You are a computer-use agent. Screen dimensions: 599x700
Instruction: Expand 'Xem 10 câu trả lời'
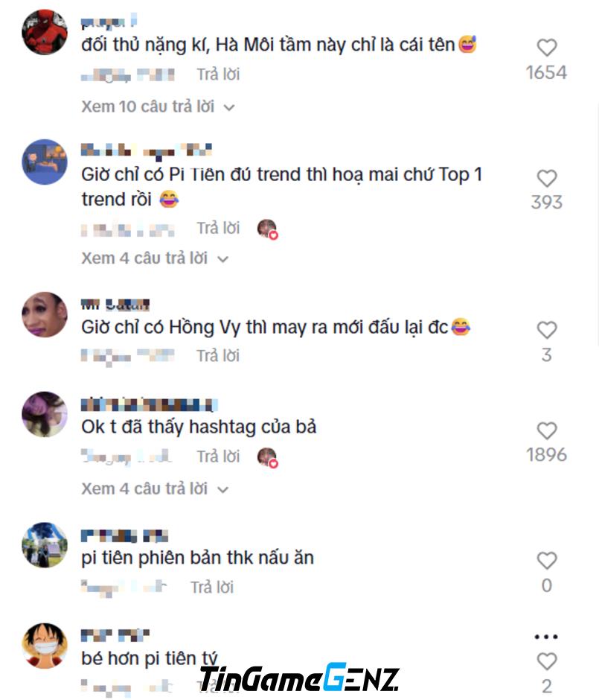158,106
